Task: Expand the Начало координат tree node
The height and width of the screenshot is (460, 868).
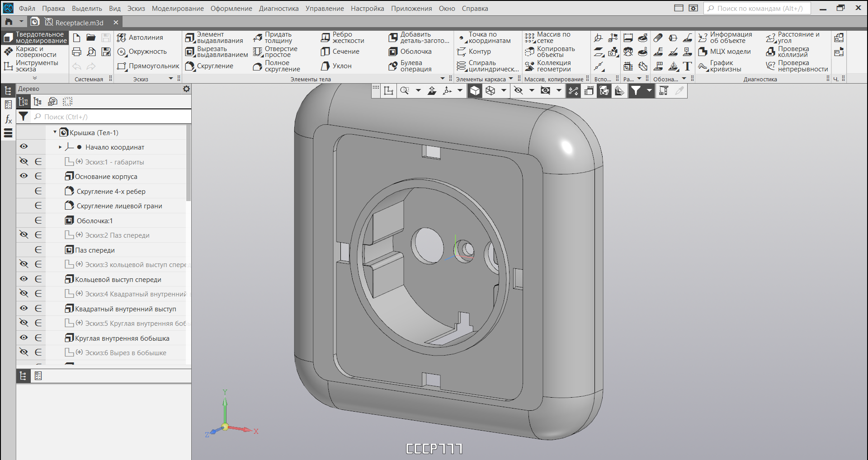Action: (60, 147)
